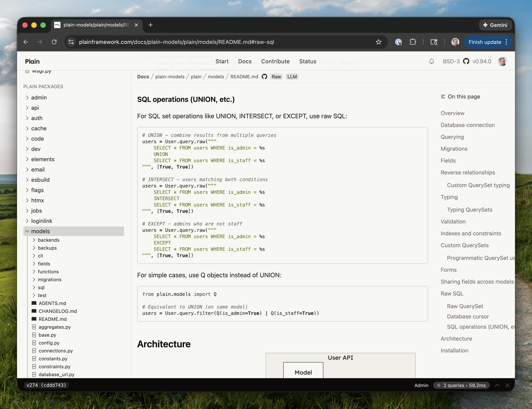Bookmark this page with the star icon
532x409 pixels.
(x=378, y=42)
